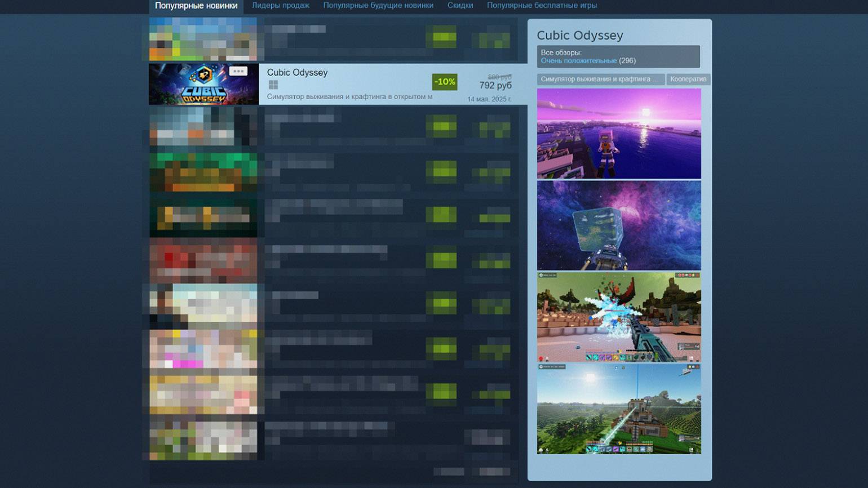Viewport: 868px width, 488px height.
Task: Click the "Все обзоры:" label
Action: click(560, 52)
